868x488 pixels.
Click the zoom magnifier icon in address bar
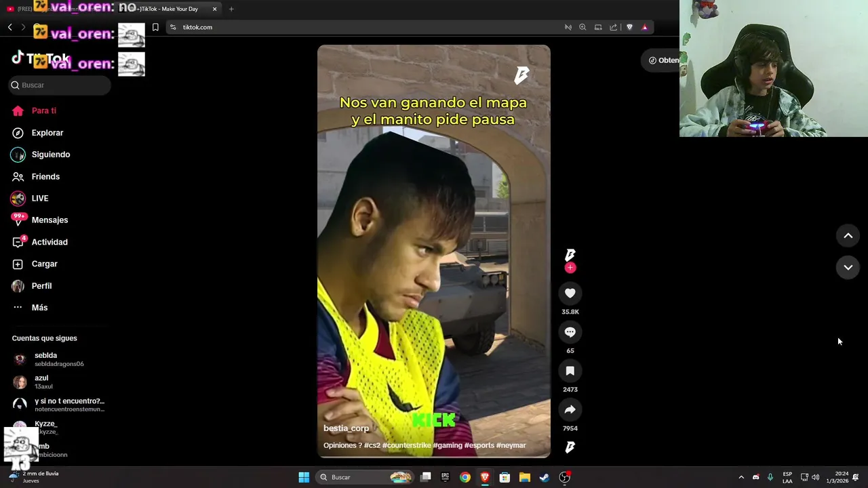click(583, 27)
